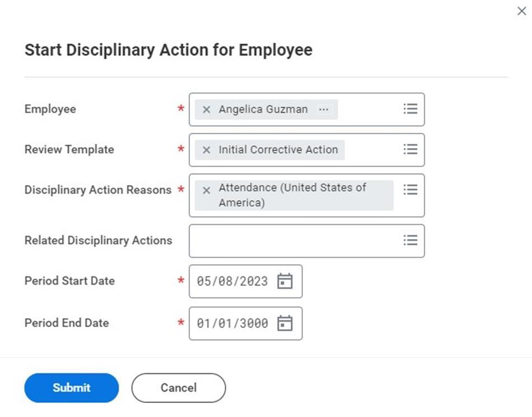This screenshot has width=532, height=417.
Task: Open the Related Disciplinary Actions prompt icon
Action: click(x=410, y=240)
